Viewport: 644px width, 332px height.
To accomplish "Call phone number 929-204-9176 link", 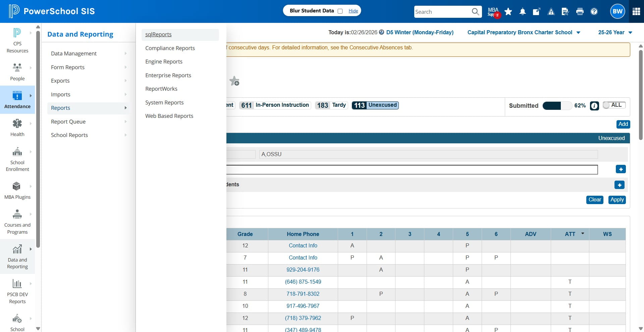I will pyautogui.click(x=303, y=270).
